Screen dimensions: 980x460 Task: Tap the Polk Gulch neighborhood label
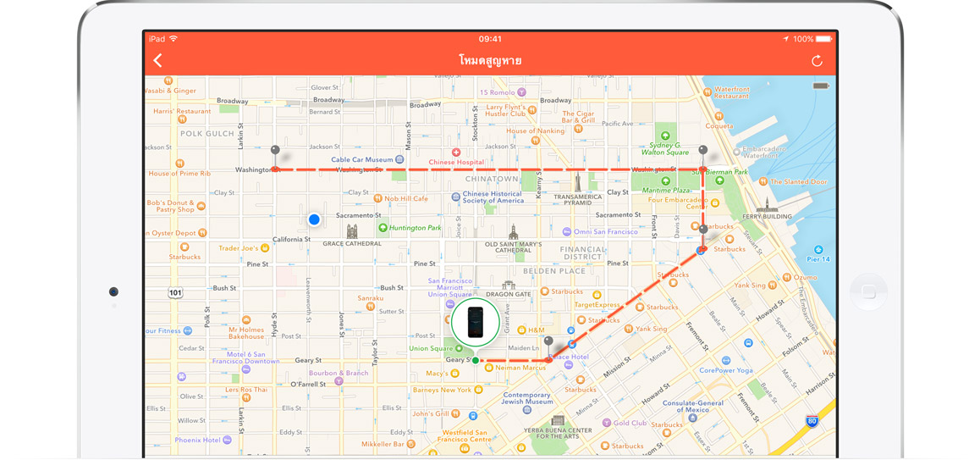tap(206, 133)
